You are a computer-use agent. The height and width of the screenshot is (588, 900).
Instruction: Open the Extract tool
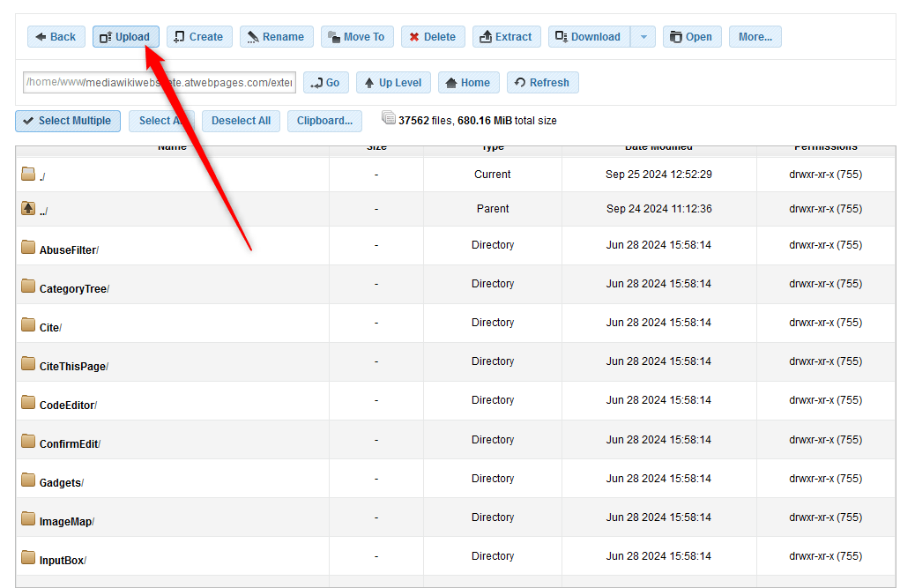click(506, 36)
